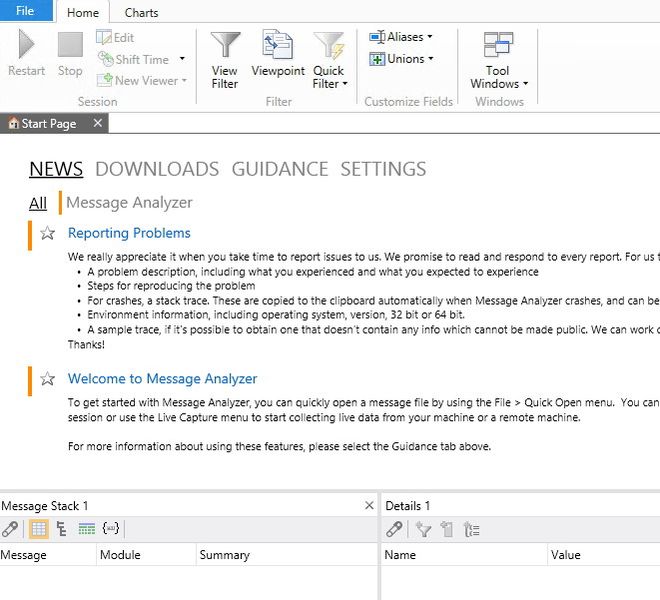Open the Reporting Problems article link
Viewport: 660px width, 600px height.
(x=129, y=233)
